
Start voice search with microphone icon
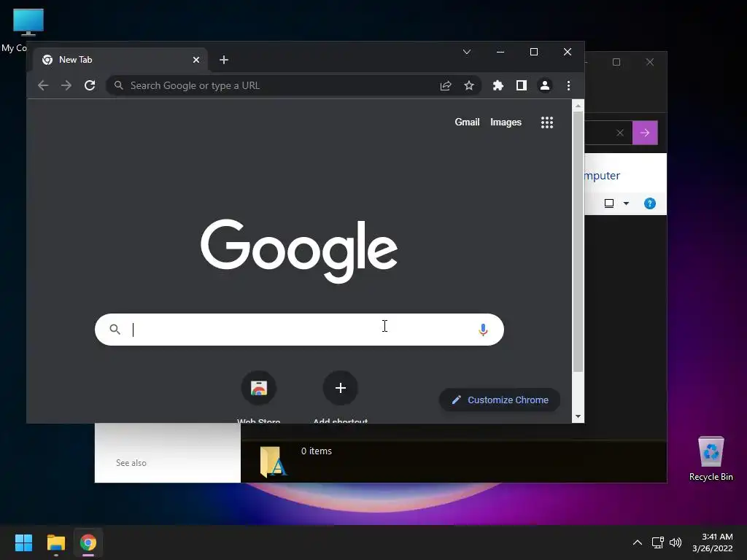tap(483, 330)
